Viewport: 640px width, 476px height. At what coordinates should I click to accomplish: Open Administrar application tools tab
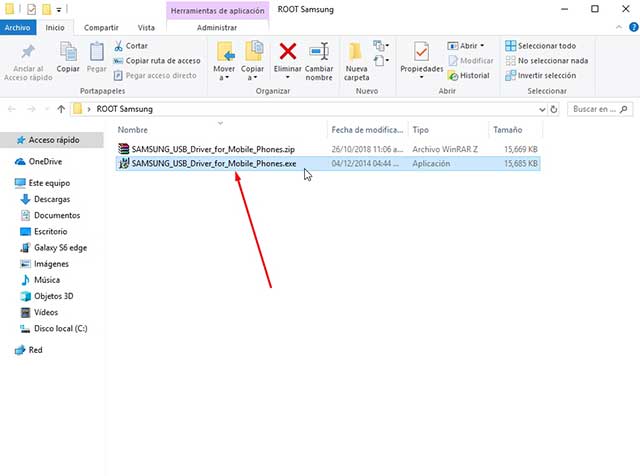(x=217, y=28)
